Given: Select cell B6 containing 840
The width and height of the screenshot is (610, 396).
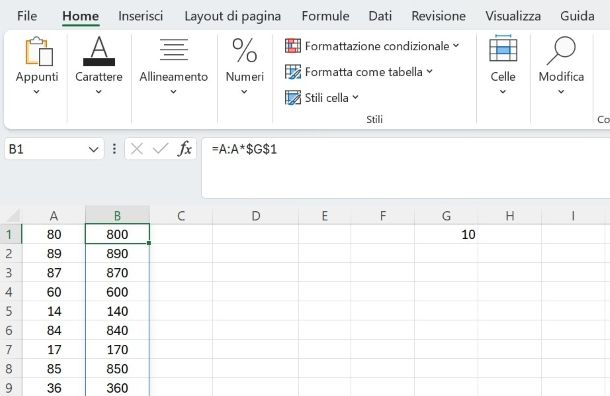Looking at the screenshot, I should (x=117, y=330).
